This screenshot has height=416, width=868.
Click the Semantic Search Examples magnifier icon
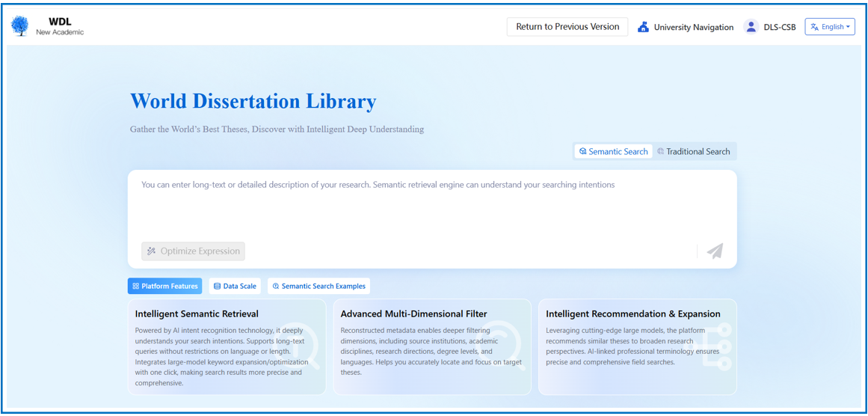(276, 287)
